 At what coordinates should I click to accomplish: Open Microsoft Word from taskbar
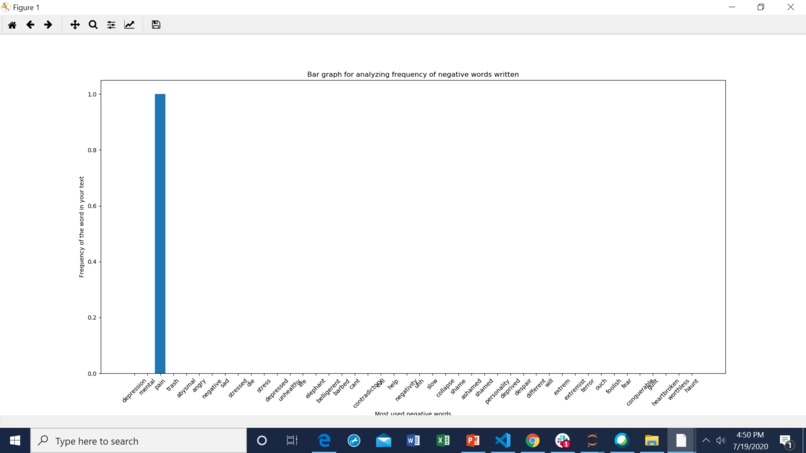[413, 441]
